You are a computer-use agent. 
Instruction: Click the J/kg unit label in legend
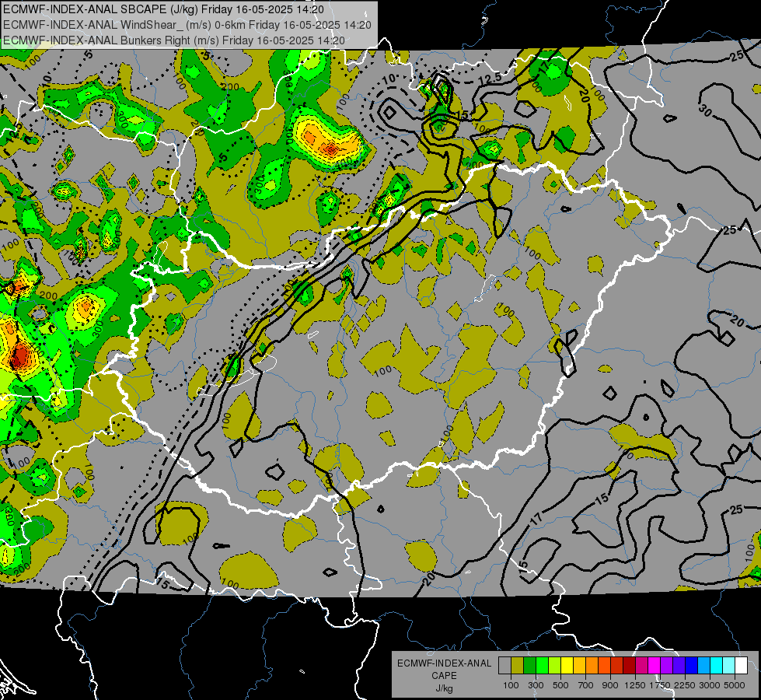coord(444,688)
